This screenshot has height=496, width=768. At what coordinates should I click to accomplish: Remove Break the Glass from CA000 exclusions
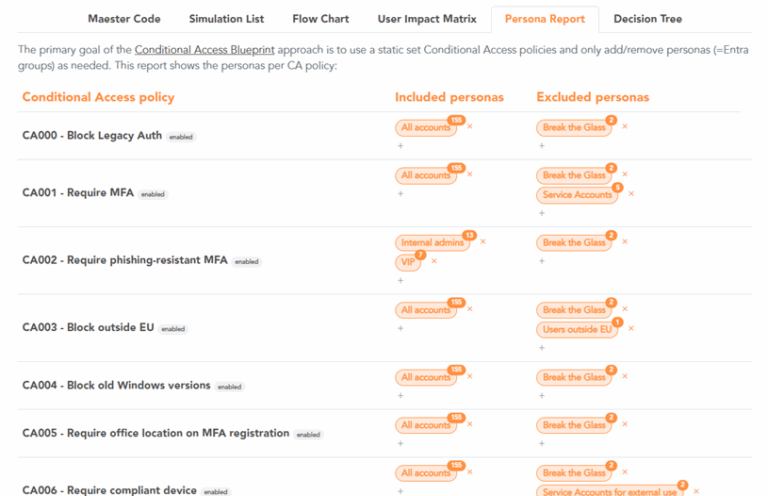(x=624, y=126)
